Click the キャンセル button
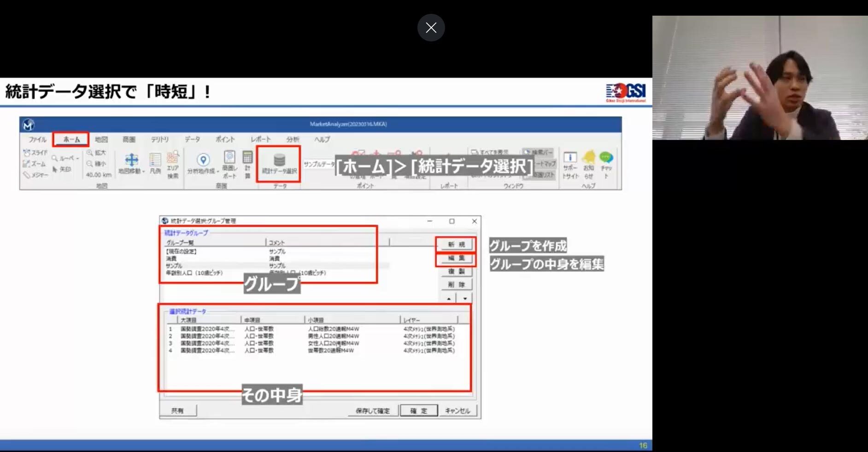Image resolution: width=868 pixels, height=452 pixels. [457, 411]
